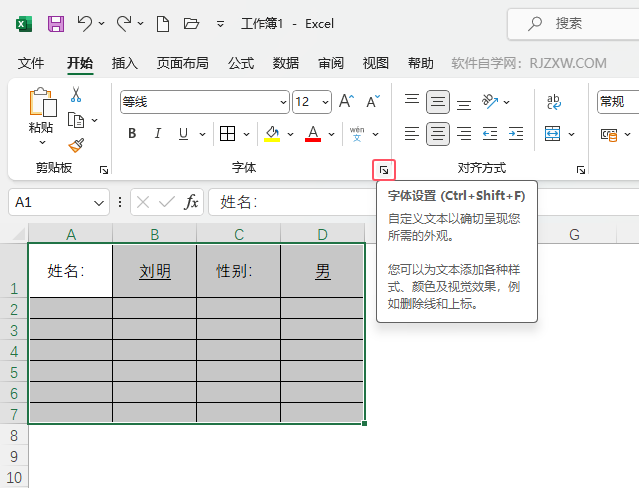Open the 文件 menu tab
This screenshot has width=639, height=488.
click(x=31, y=63)
